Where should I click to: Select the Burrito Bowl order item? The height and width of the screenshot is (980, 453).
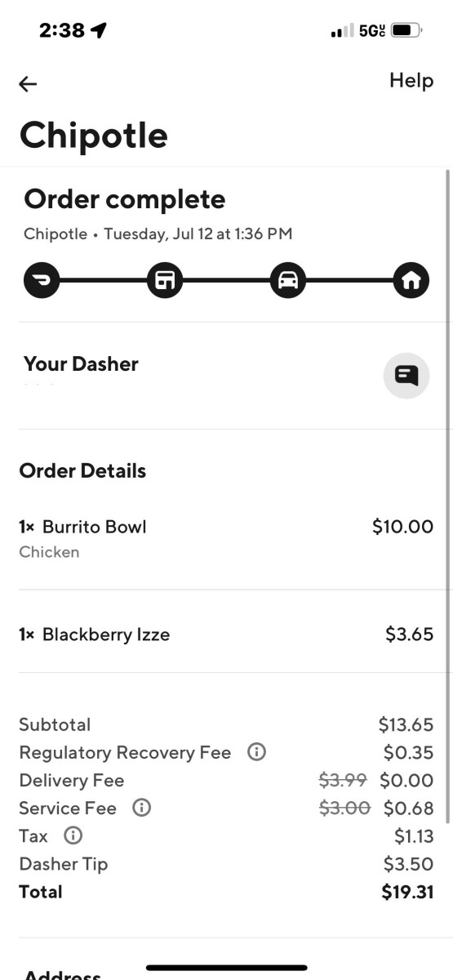226,539
